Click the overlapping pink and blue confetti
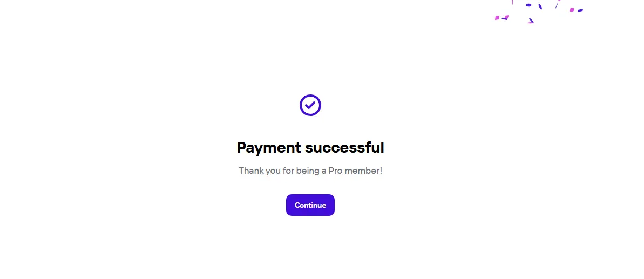 pyautogui.click(x=505, y=18)
